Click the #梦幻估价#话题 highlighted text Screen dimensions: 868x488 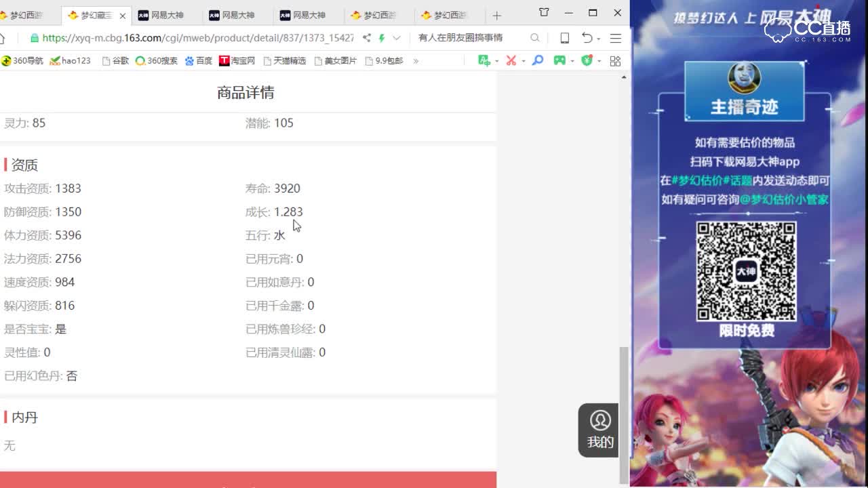point(712,181)
